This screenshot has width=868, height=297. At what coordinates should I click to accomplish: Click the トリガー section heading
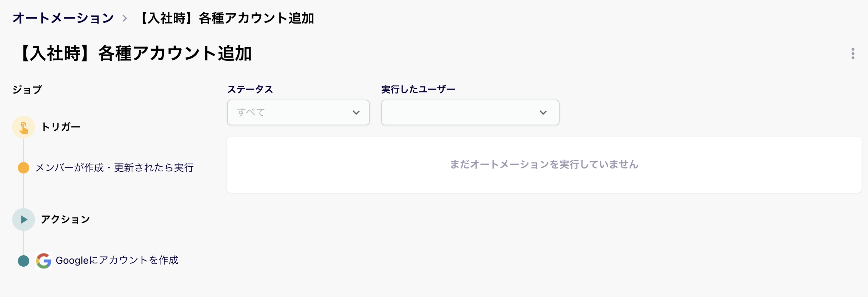pyautogui.click(x=61, y=127)
